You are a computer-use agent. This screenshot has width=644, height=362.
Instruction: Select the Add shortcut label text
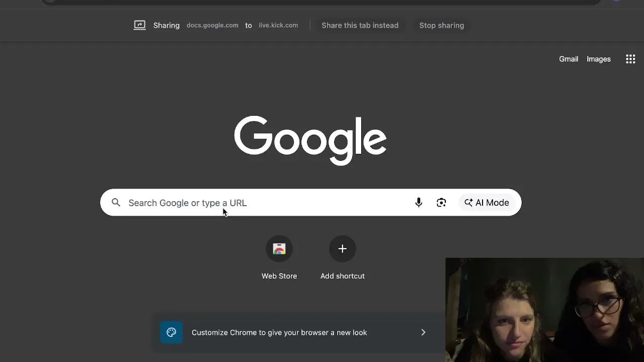pyautogui.click(x=343, y=276)
